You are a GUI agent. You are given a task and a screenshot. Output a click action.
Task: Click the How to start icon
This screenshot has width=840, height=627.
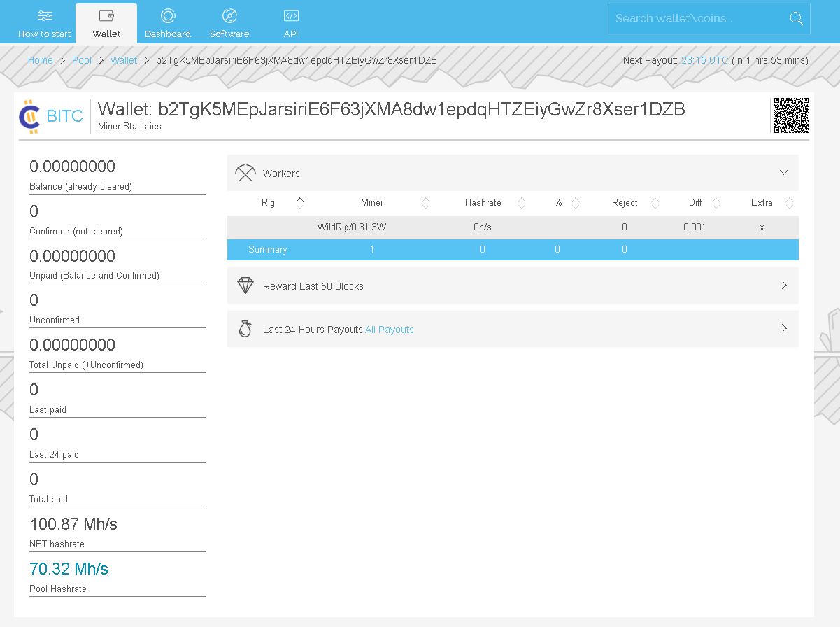(44, 15)
